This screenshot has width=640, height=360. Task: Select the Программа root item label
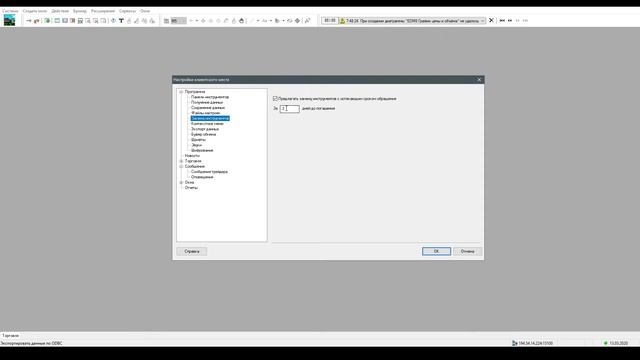[x=195, y=92]
